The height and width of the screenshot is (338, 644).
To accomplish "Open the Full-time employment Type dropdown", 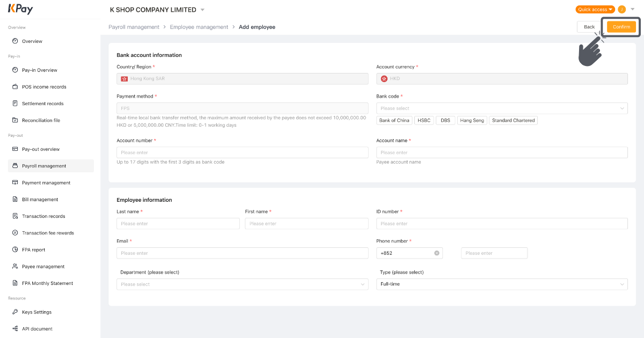I will click(x=502, y=284).
